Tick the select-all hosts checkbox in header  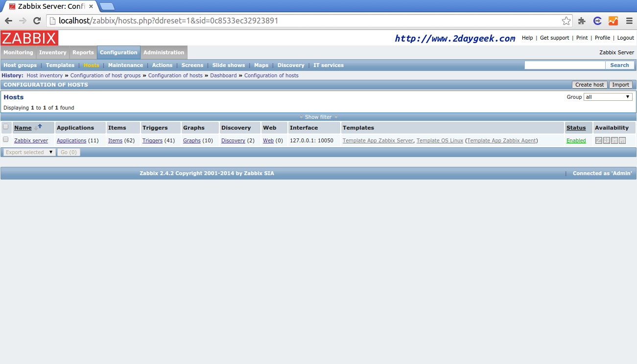click(x=6, y=127)
